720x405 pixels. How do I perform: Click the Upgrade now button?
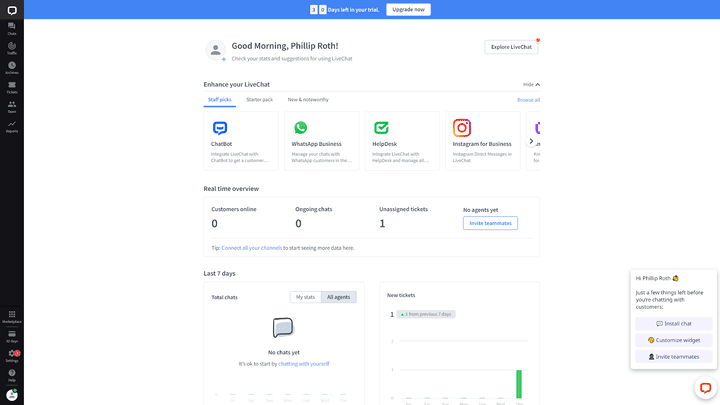click(408, 9)
